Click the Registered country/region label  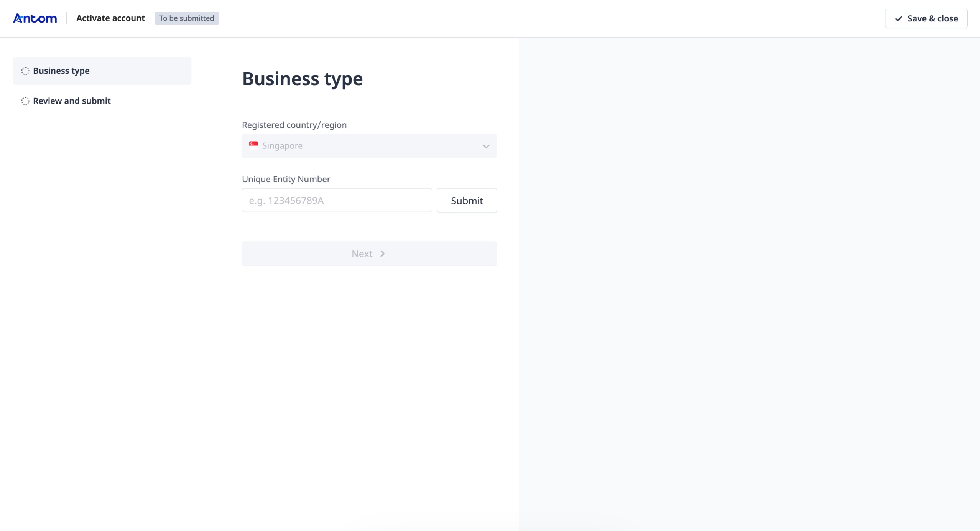click(x=294, y=125)
